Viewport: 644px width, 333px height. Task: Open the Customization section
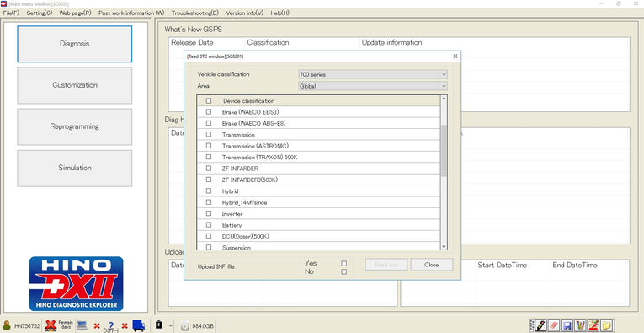[x=75, y=85]
